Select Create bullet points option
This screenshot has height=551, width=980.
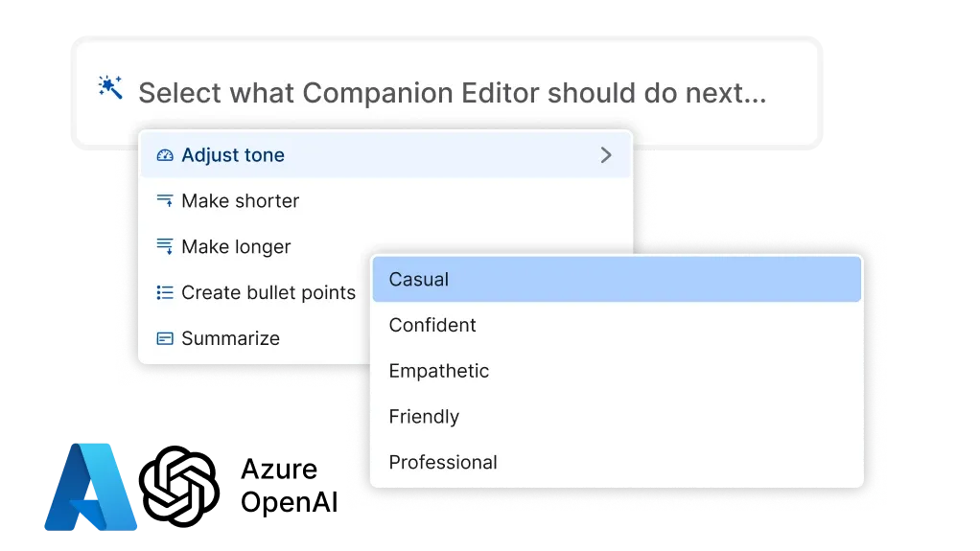pos(268,293)
